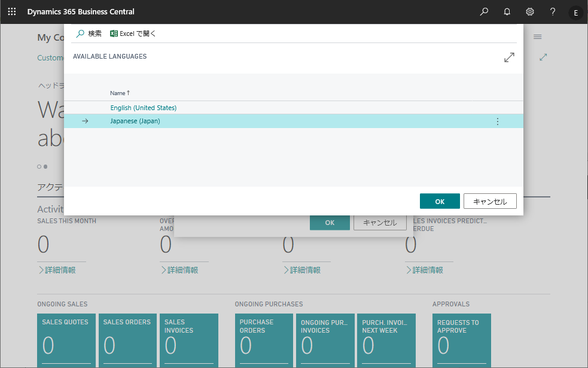588x368 pixels.
Task: Open the help question mark
Action: [553, 11]
